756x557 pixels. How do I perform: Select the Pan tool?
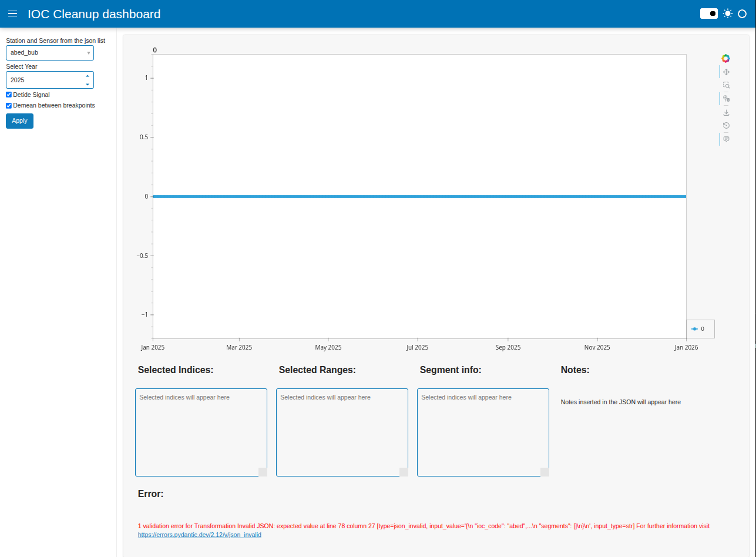[726, 72]
